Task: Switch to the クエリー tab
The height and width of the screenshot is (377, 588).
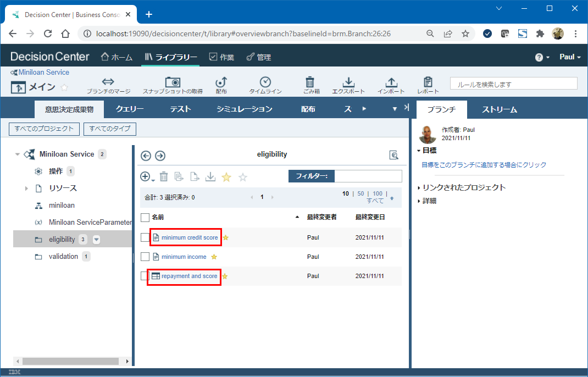Action: pos(130,109)
